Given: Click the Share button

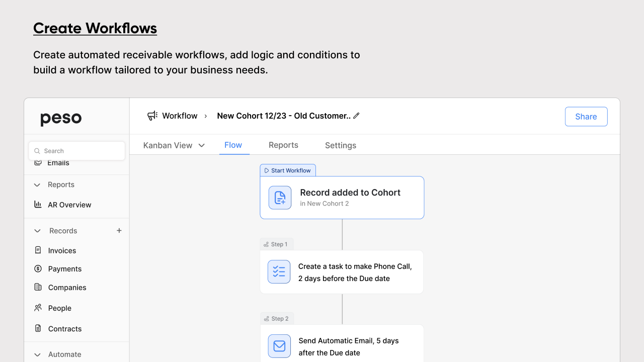Looking at the screenshot, I should [x=586, y=116].
